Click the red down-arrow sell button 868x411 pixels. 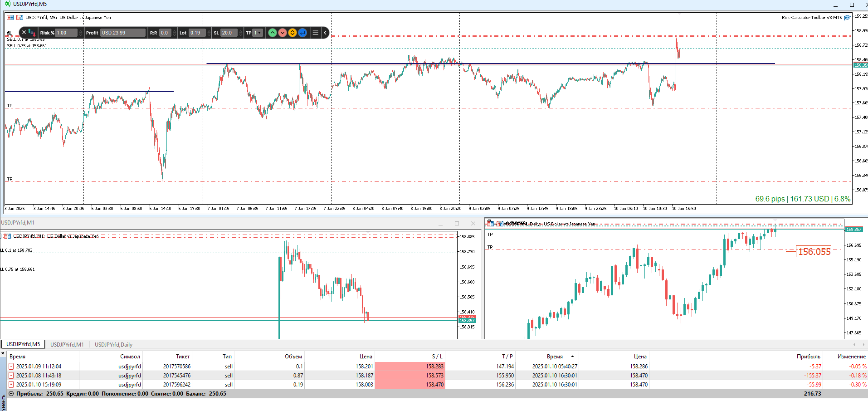[283, 33]
